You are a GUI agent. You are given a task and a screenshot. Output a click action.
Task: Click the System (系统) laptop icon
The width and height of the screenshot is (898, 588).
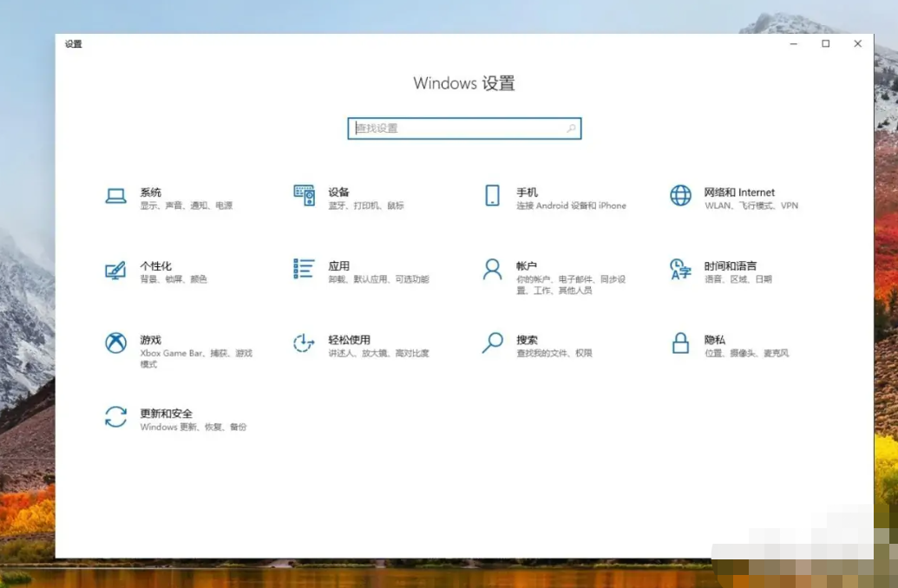tap(115, 196)
